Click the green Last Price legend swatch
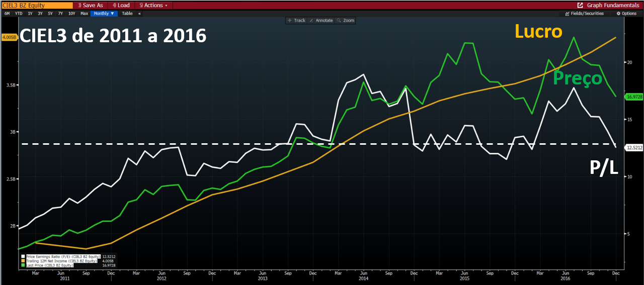Screen dimensions: 644x285 23,265
